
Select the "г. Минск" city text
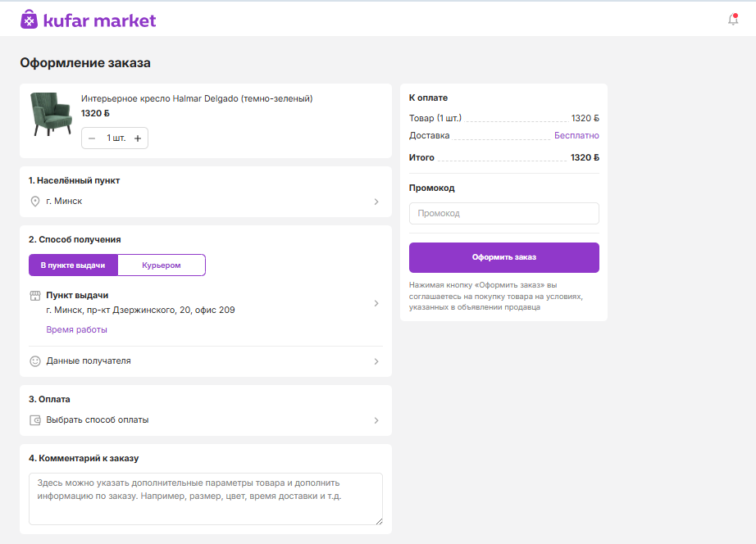[x=64, y=202]
